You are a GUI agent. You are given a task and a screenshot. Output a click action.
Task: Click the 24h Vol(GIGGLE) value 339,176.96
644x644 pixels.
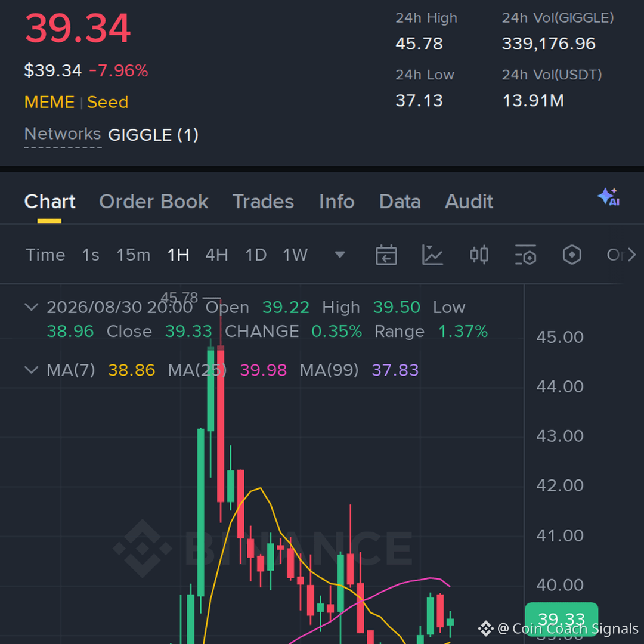click(x=549, y=44)
